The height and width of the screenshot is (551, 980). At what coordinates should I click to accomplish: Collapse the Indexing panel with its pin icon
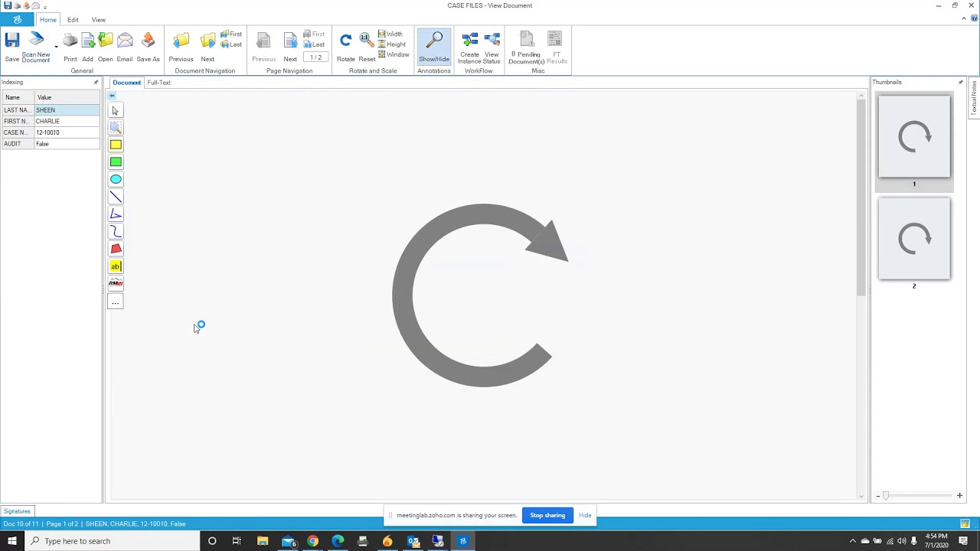pos(96,82)
